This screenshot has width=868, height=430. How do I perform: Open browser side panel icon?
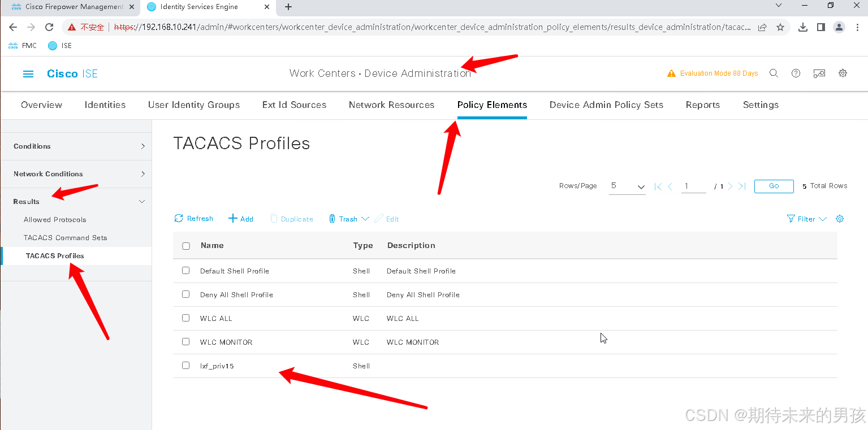(x=821, y=27)
